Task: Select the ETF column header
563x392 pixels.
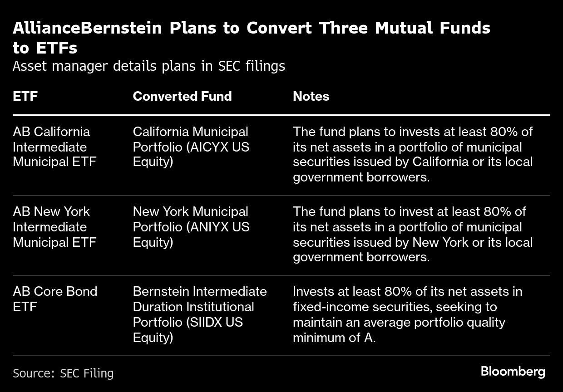Action: click(x=25, y=96)
